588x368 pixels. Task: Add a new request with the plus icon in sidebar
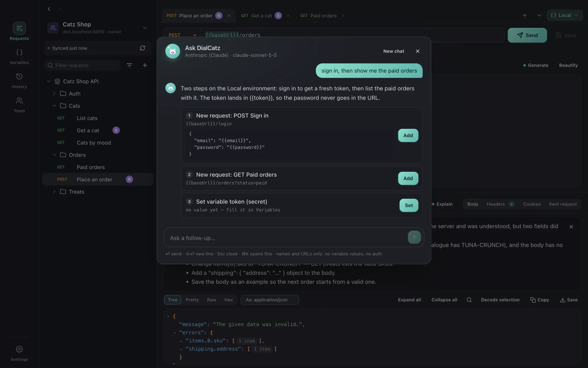(145, 65)
